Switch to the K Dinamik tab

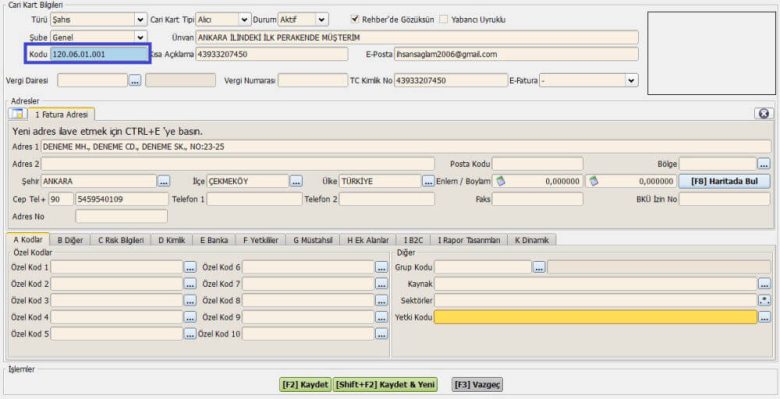point(532,240)
